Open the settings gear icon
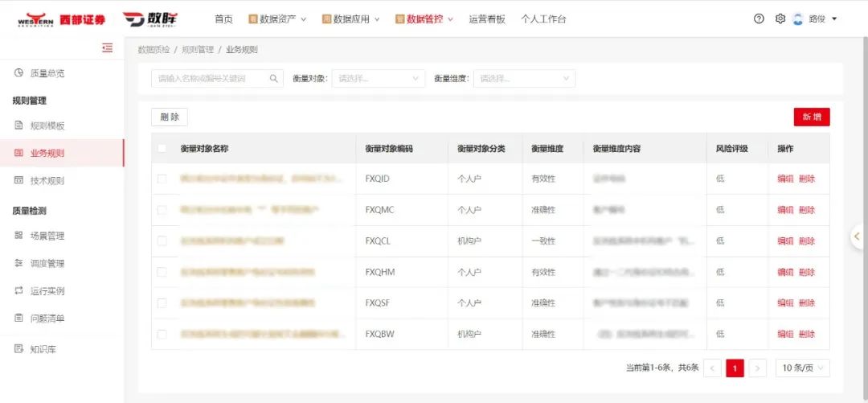This screenshot has width=868, height=403. click(x=780, y=19)
